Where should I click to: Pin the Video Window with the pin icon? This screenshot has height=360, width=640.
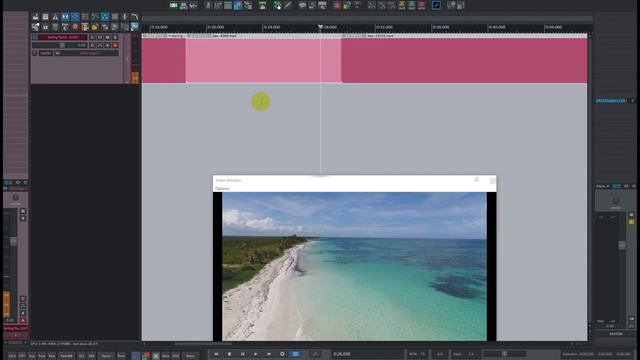coord(476,180)
